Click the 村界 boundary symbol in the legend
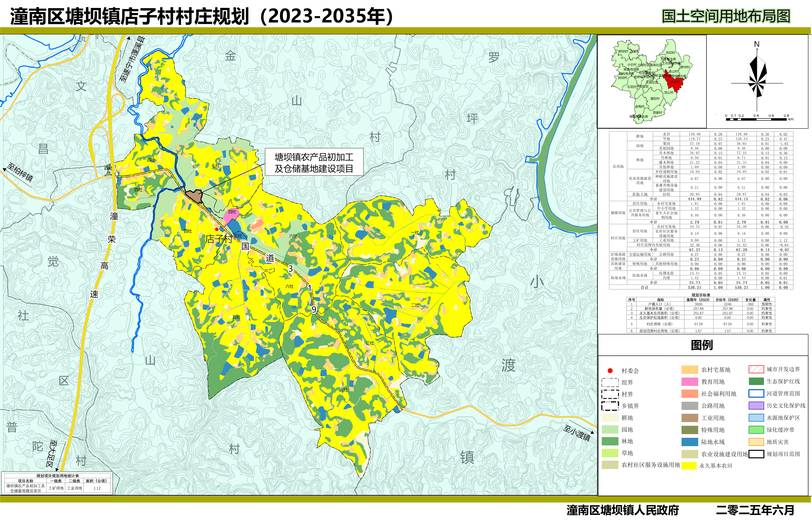Viewport: 812px width, 522px height. (610, 394)
